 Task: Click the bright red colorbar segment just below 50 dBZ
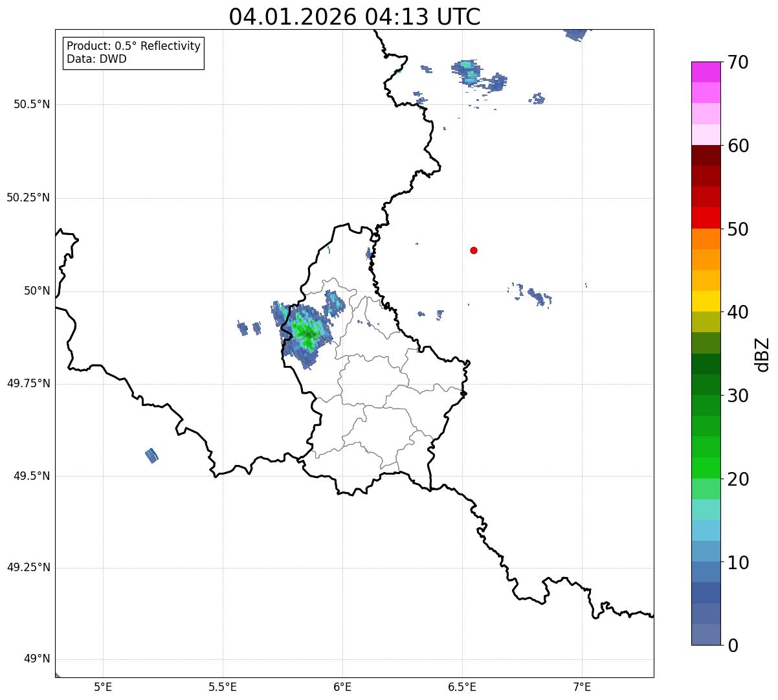click(x=706, y=218)
